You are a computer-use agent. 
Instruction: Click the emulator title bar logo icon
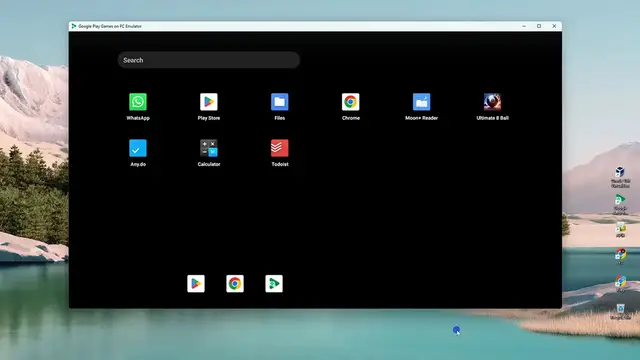pos(74,26)
